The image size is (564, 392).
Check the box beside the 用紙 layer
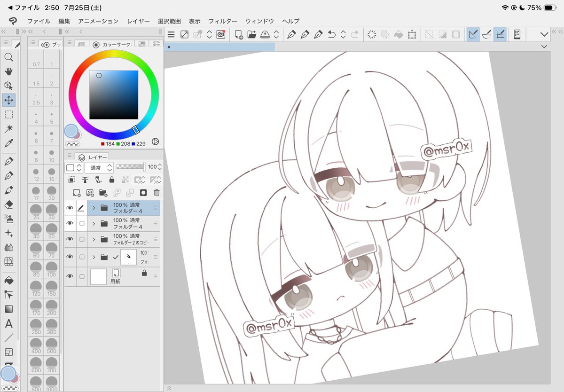point(82,276)
